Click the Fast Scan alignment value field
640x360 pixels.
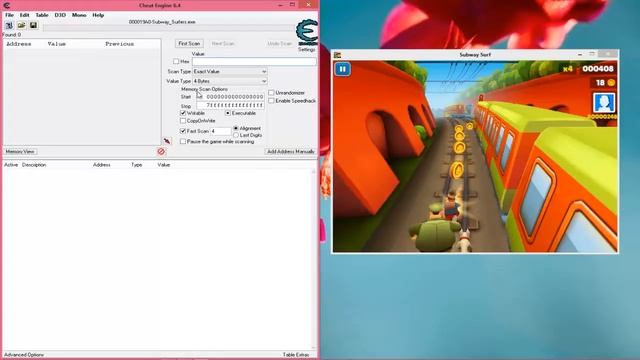tap(221, 131)
